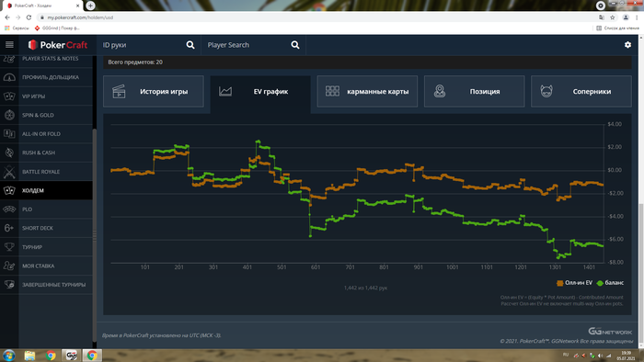This screenshot has width=644, height=362.
Task: Click the All-In or Fold sidebar icon
Action: pos(9,133)
